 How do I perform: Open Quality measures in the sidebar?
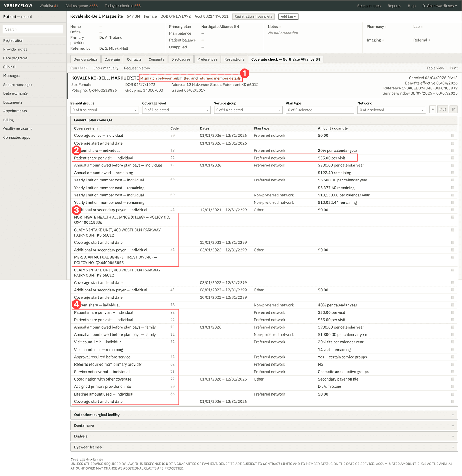tap(33, 129)
